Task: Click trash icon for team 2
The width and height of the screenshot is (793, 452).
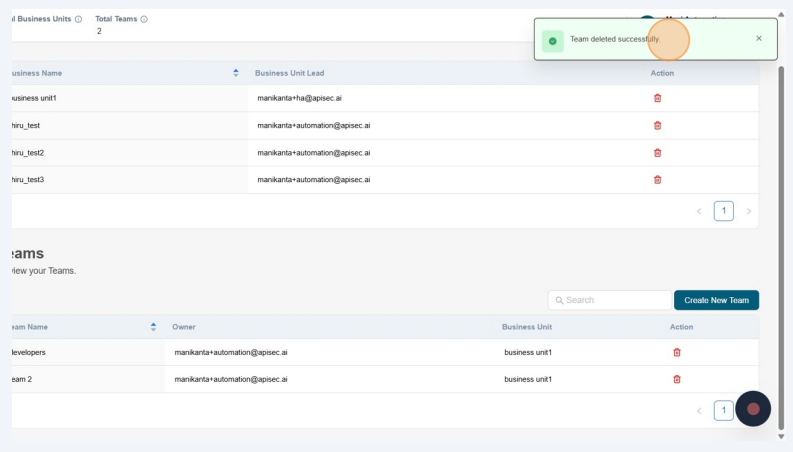Action: tap(677, 379)
